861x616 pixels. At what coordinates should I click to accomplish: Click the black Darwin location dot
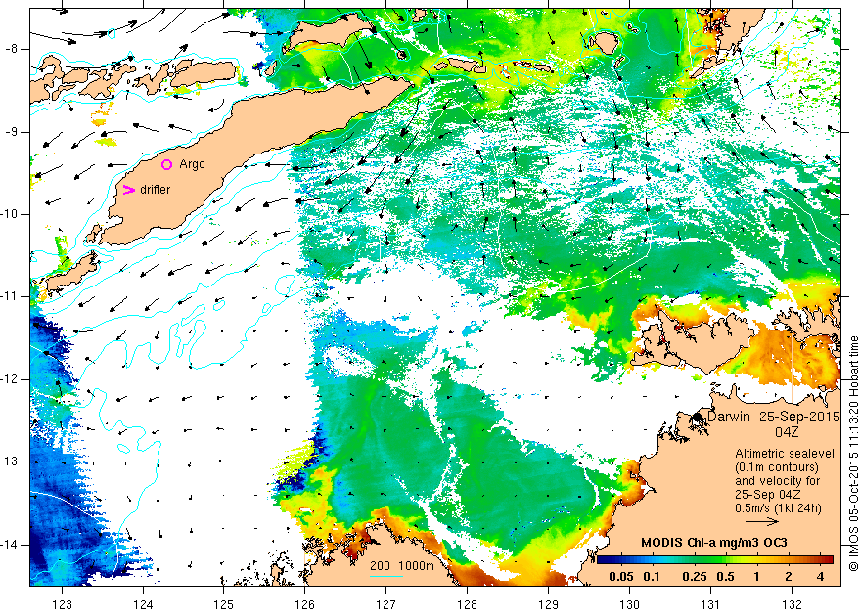(x=698, y=417)
